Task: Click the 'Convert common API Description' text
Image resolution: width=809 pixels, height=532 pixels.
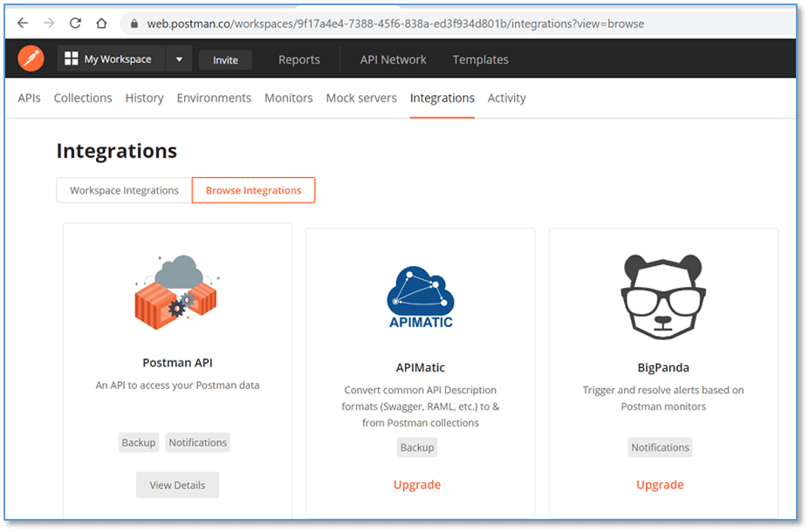Action: click(x=421, y=406)
